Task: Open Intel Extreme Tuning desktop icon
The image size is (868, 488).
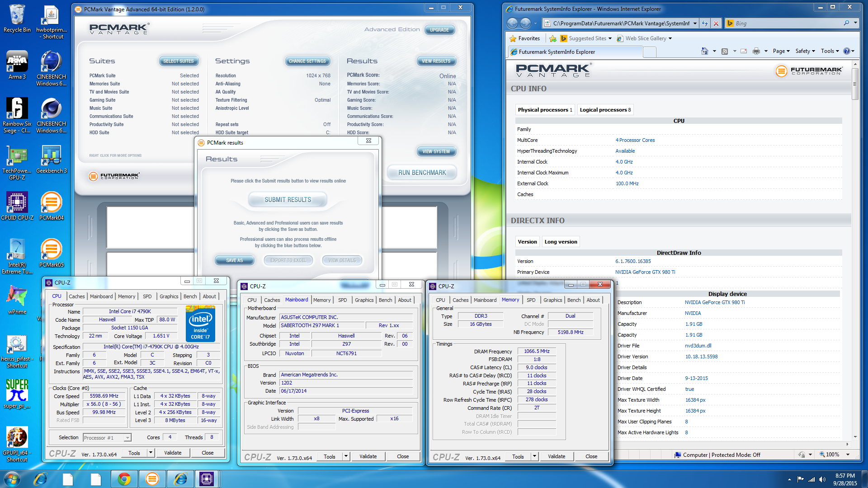Action: [17, 256]
